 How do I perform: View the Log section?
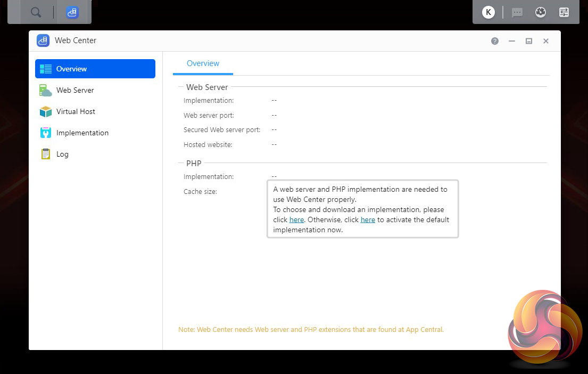coord(95,154)
